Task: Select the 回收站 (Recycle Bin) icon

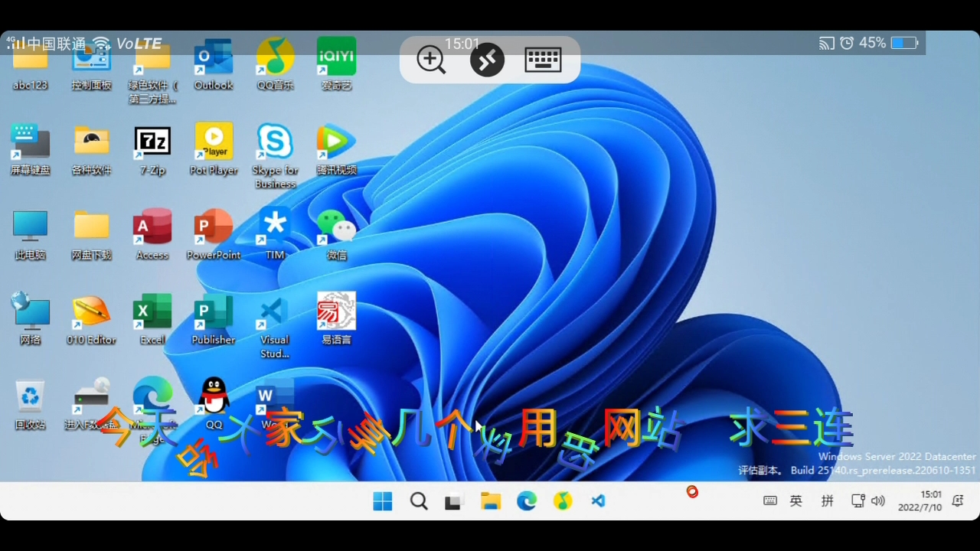Action: 31,404
